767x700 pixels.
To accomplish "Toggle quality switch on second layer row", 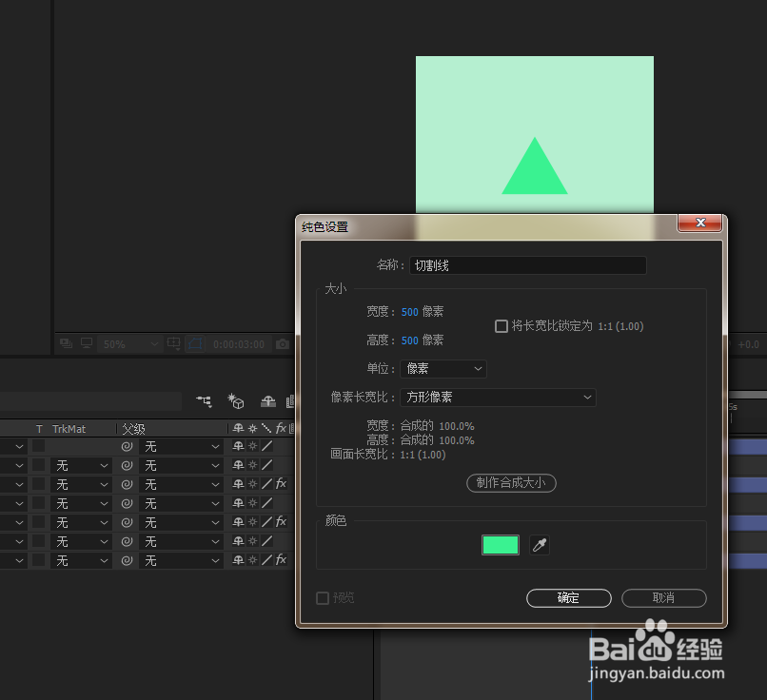I will click(266, 465).
